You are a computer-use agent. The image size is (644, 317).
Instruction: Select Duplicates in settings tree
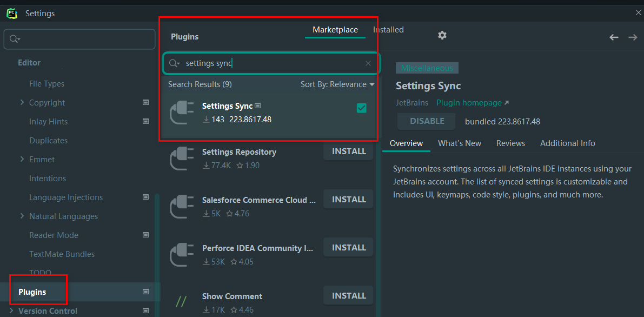(49, 141)
